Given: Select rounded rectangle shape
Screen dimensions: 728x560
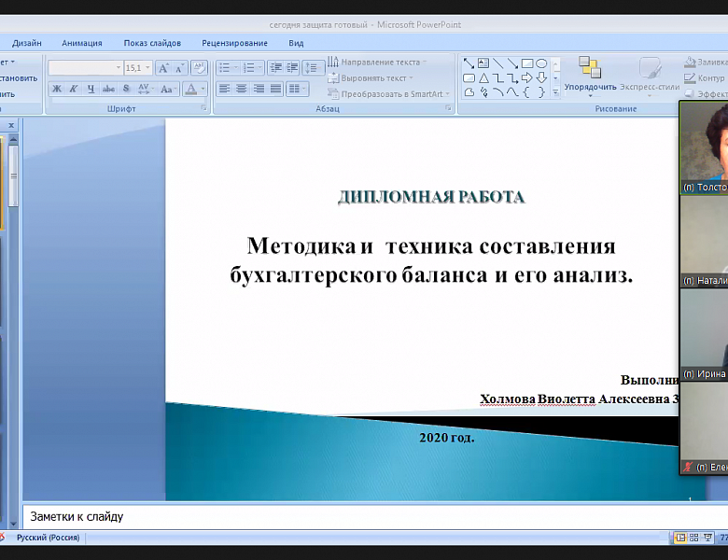Looking at the screenshot, I should 469,78.
